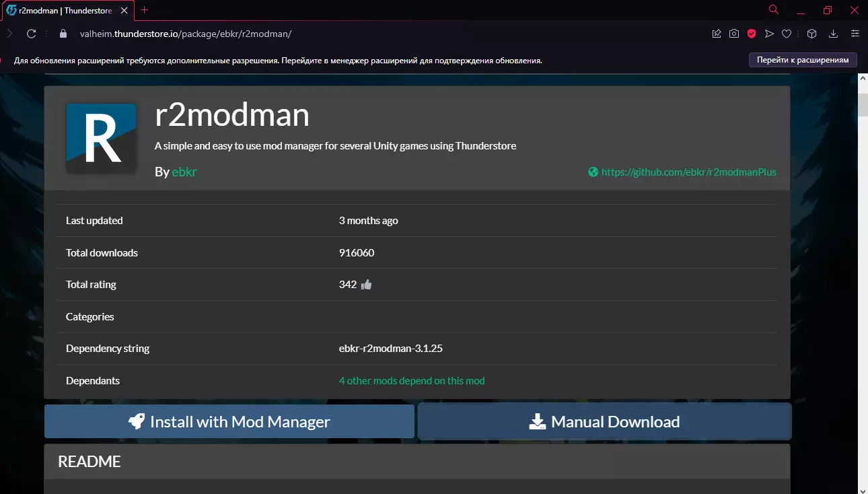Click the r2modman blue R logo

click(101, 138)
